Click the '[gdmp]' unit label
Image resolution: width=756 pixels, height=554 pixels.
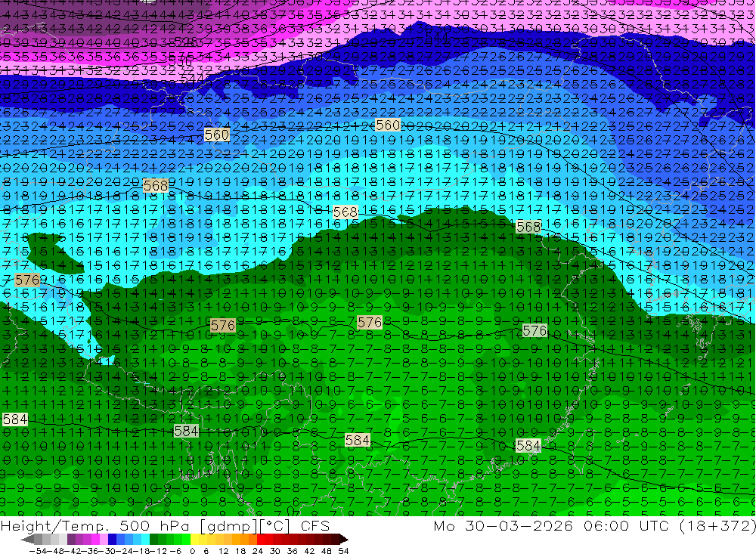click(x=230, y=526)
